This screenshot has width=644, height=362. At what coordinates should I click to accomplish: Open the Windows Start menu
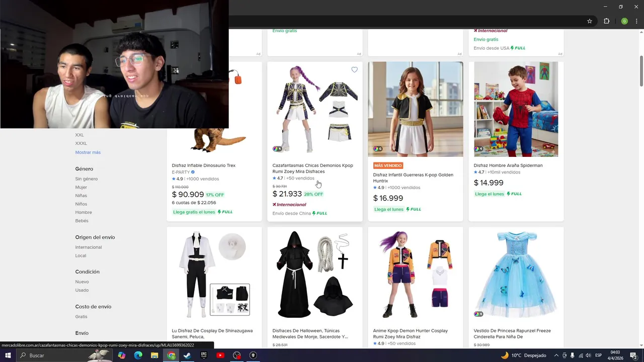tap(8, 355)
